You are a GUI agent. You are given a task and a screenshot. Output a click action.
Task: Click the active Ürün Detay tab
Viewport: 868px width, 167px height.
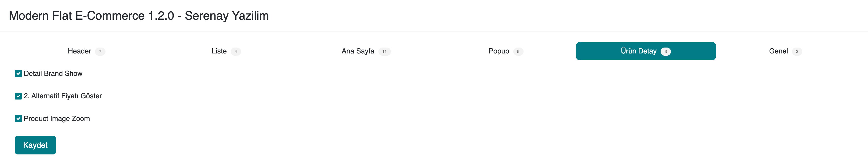click(638, 51)
